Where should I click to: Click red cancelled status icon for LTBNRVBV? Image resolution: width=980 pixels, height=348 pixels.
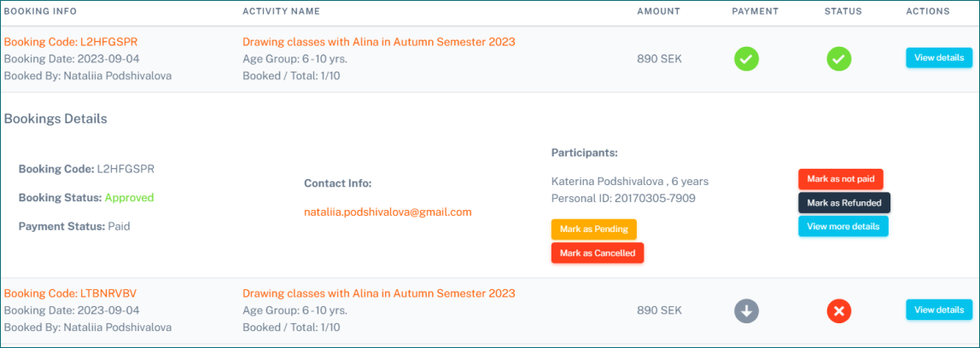pyautogui.click(x=838, y=311)
